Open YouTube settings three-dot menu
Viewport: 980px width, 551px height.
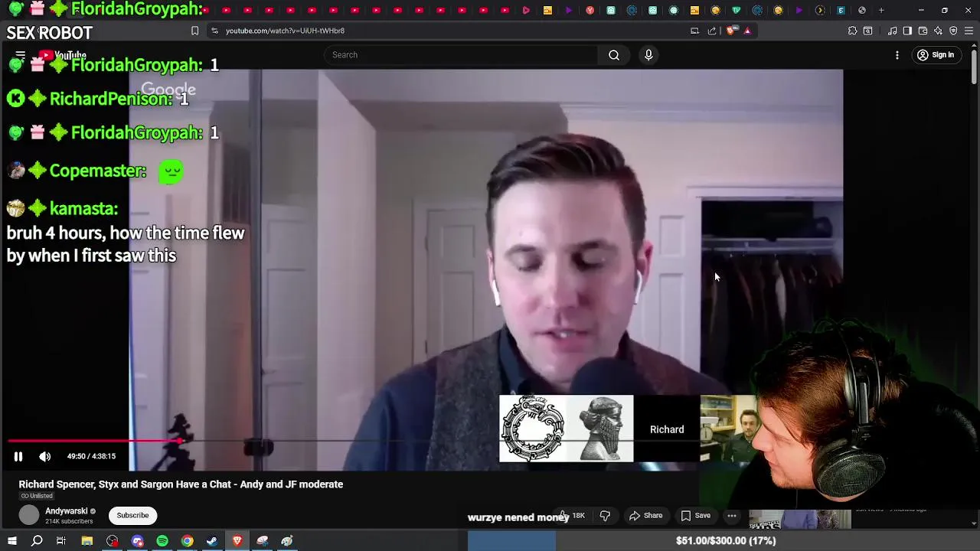tap(897, 55)
